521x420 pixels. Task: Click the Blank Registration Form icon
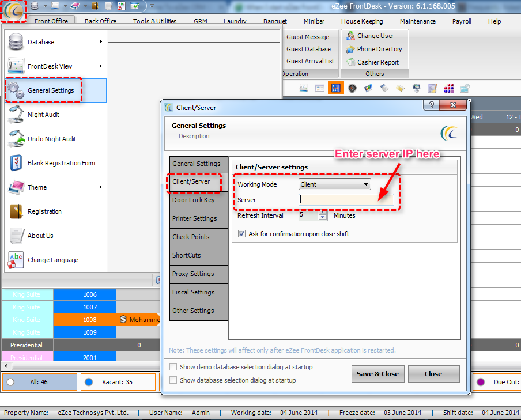16,163
